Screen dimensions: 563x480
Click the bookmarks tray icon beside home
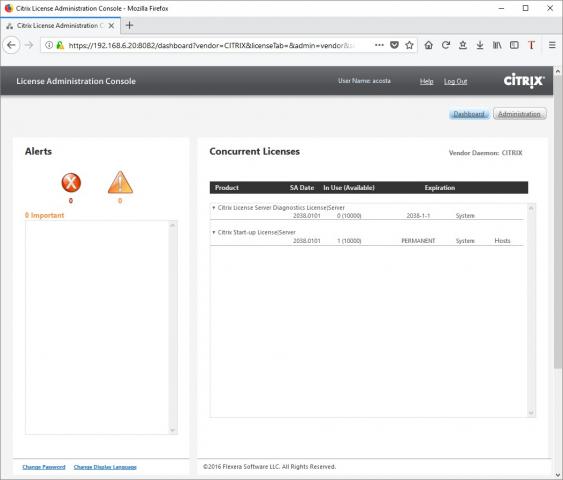point(463,45)
